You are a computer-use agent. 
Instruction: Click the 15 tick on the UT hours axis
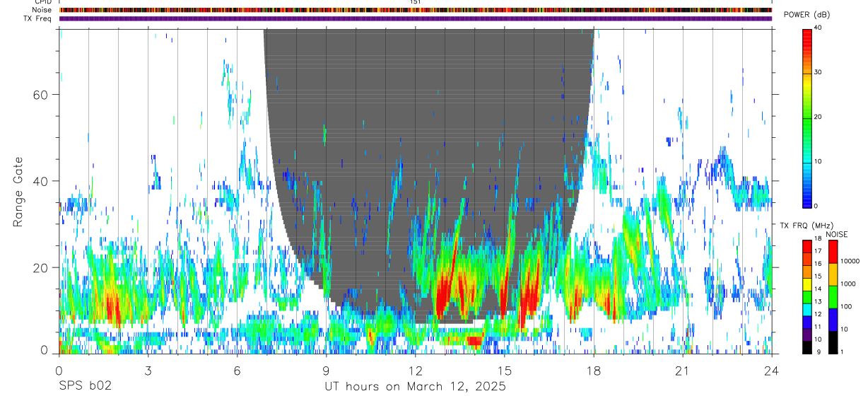click(x=504, y=370)
